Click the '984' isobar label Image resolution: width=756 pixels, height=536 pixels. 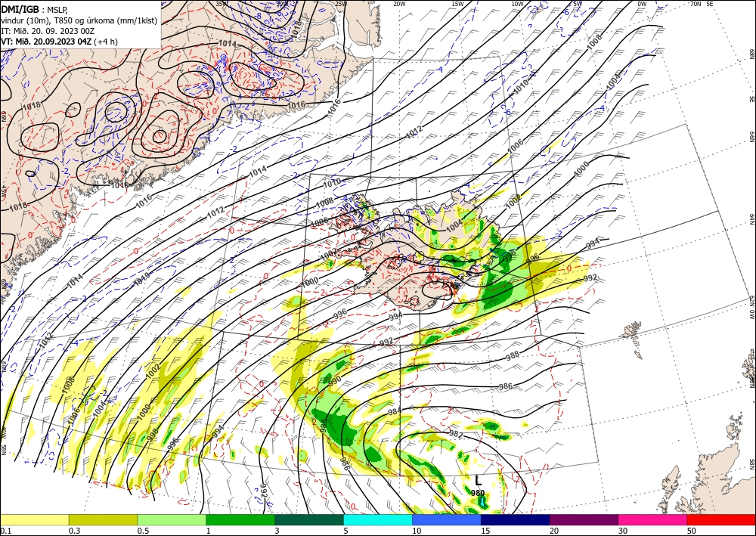(395, 411)
